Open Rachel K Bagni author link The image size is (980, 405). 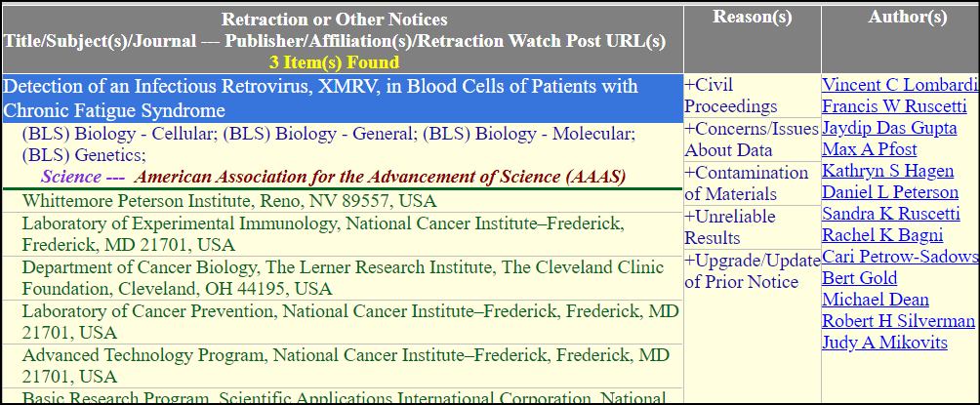click(x=882, y=235)
